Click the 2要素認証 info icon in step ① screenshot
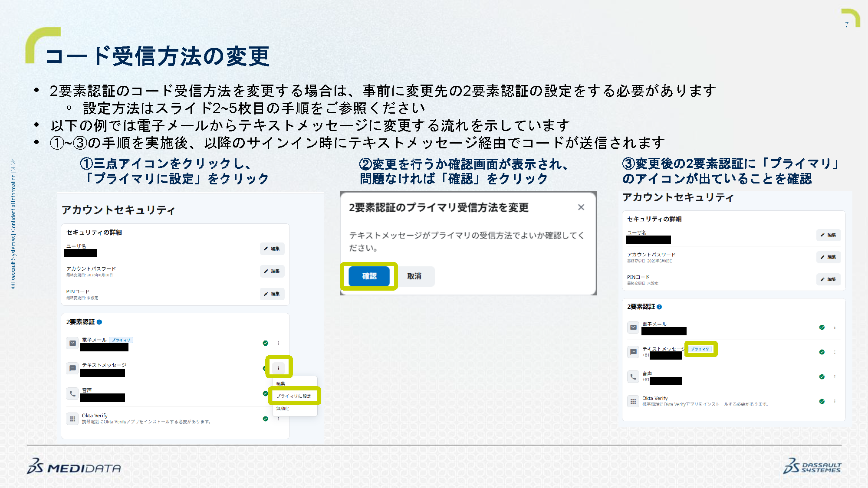The height and width of the screenshot is (488, 868). click(x=99, y=322)
